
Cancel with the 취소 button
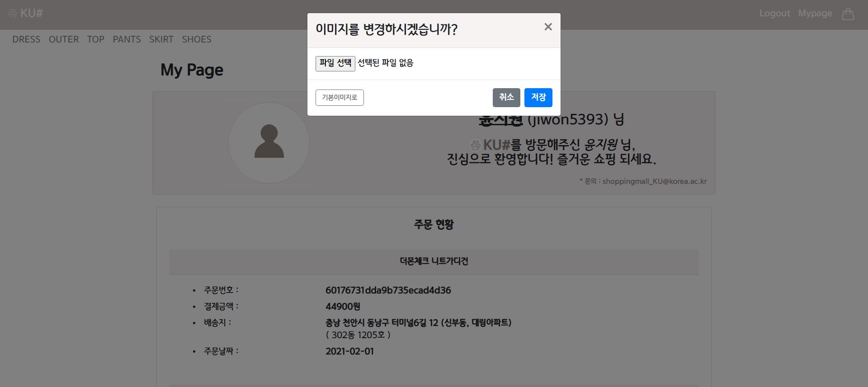(x=506, y=98)
